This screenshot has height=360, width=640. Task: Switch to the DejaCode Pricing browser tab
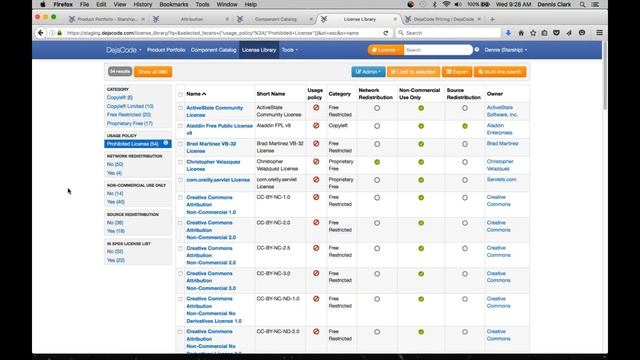(443, 19)
